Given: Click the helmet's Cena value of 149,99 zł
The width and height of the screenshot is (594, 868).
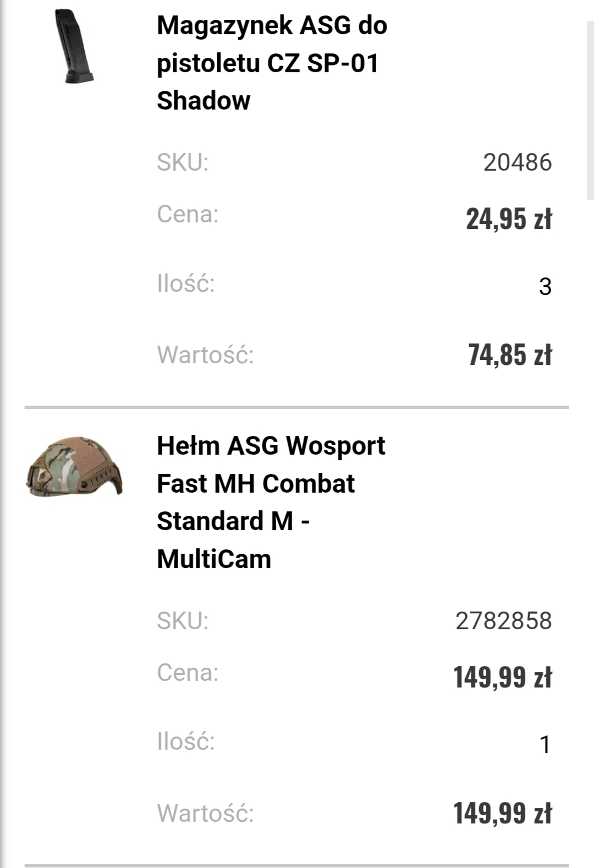Looking at the screenshot, I should [x=502, y=677].
